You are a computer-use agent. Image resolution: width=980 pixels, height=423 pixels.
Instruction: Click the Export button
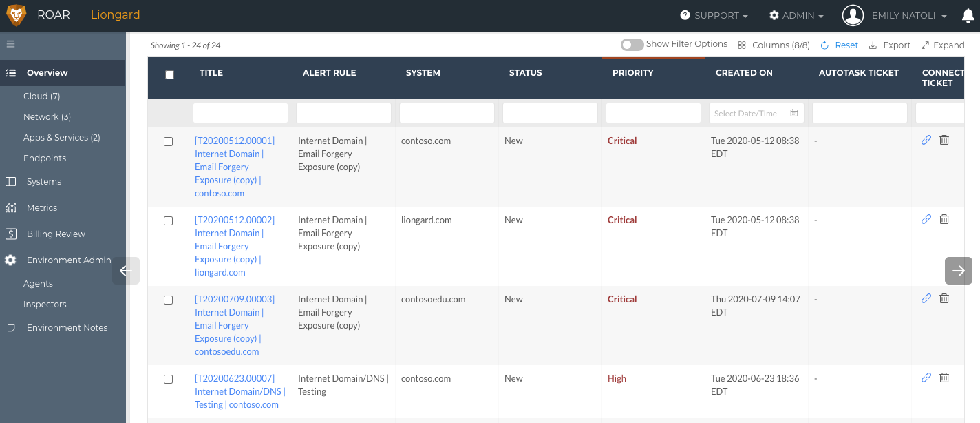point(890,45)
